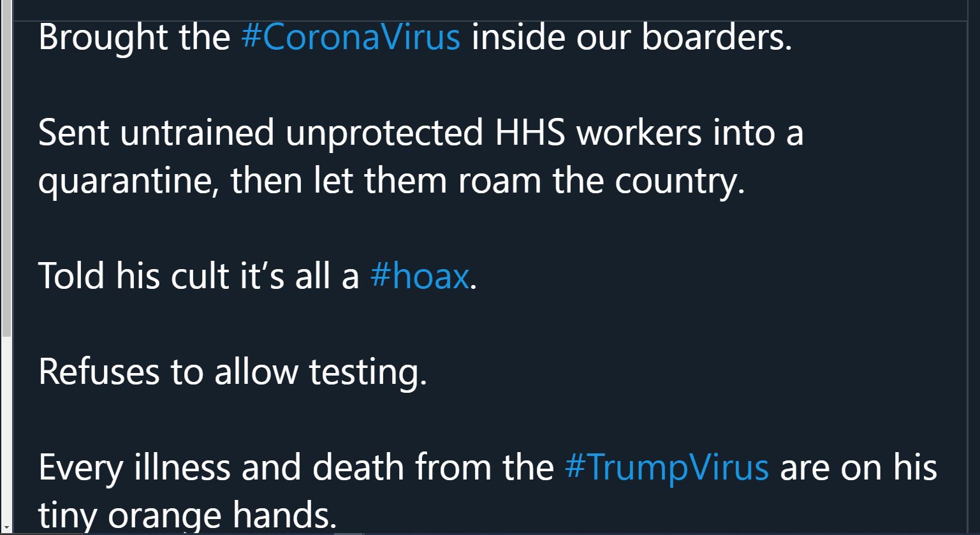Open the #hoax hashtag link
The image size is (980, 535).
coord(420,276)
